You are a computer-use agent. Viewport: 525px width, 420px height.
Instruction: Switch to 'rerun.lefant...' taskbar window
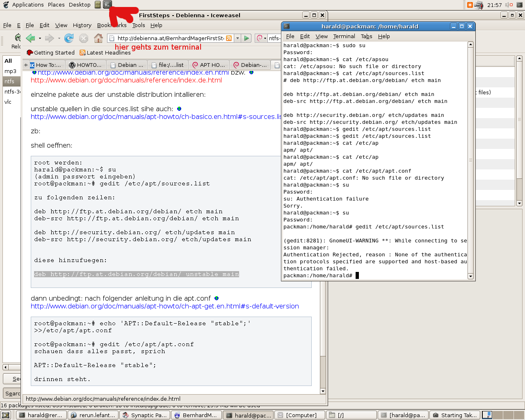tap(94, 415)
